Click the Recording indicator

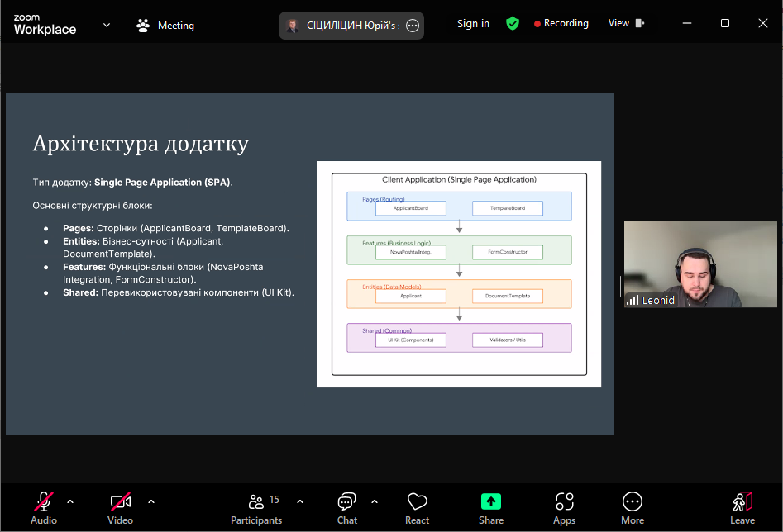pyautogui.click(x=561, y=24)
